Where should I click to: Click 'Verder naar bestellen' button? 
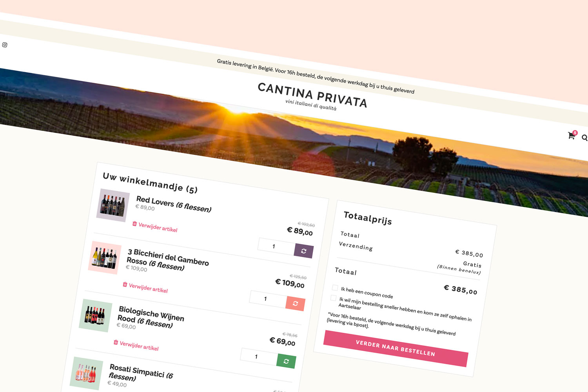click(x=396, y=348)
